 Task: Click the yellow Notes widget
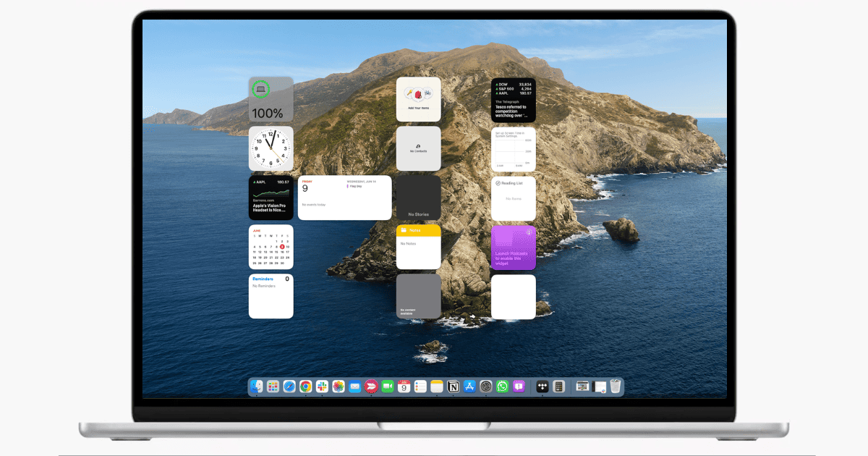coord(418,247)
